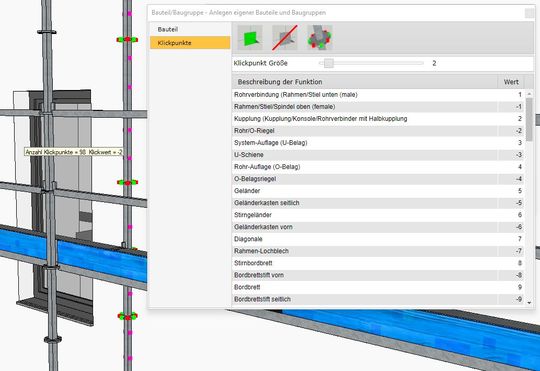
Task: Select the Diagonale row
Action: click(378, 239)
